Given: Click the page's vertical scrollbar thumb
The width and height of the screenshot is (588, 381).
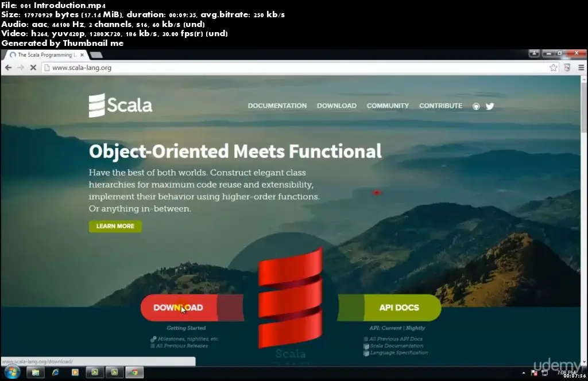Looking at the screenshot, I should tap(584, 107).
